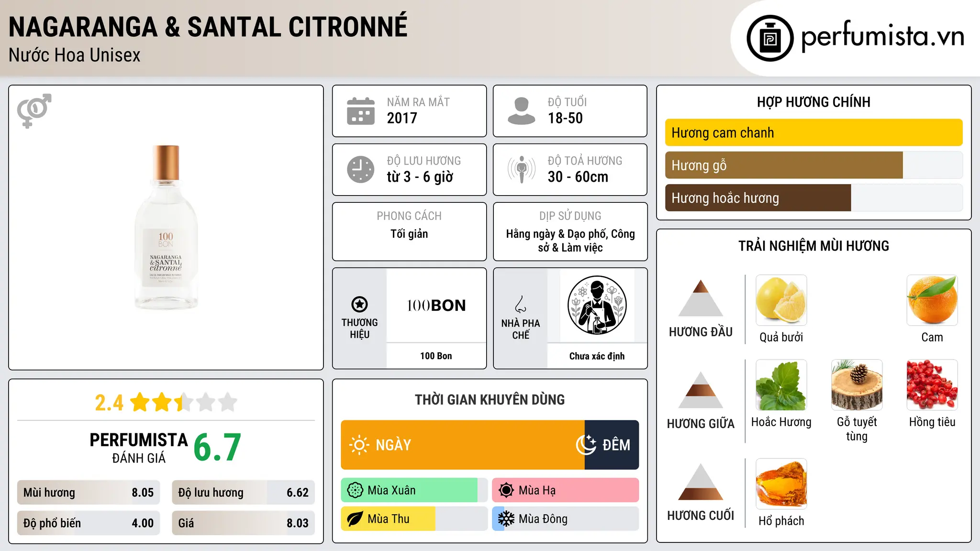The height and width of the screenshot is (551, 980).
Task: Click the Giá 8.03 score row
Action: 243,523
